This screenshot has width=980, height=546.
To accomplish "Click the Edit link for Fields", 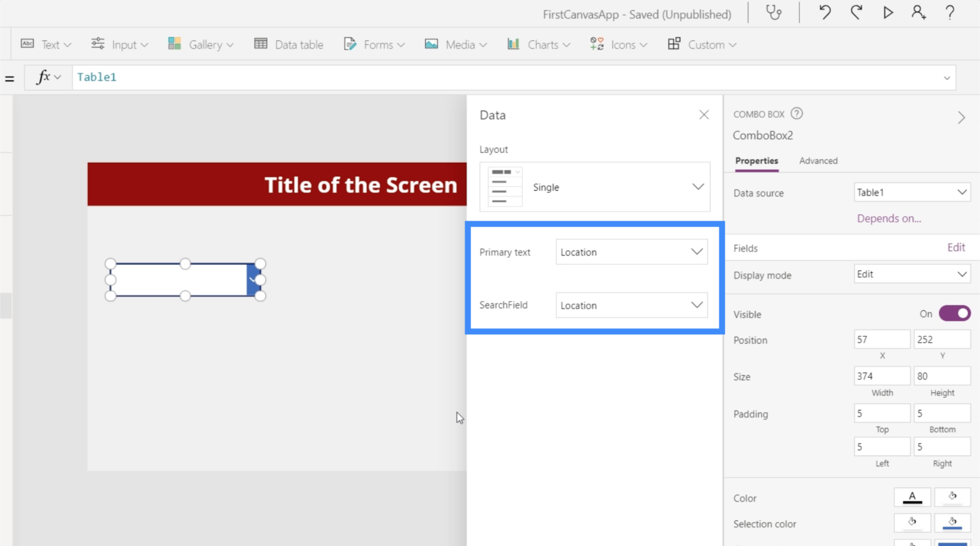I will pyautogui.click(x=956, y=248).
